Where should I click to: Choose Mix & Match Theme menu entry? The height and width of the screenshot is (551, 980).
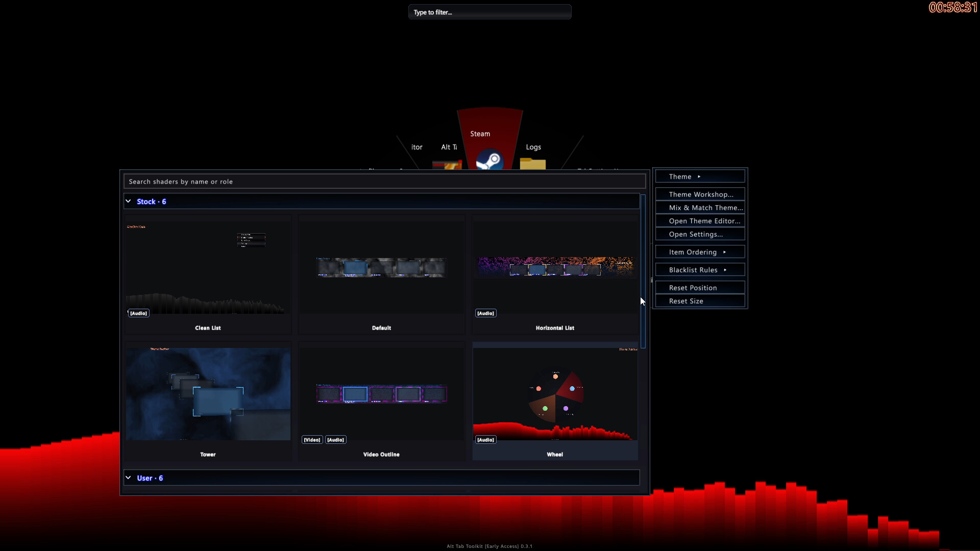pos(700,208)
